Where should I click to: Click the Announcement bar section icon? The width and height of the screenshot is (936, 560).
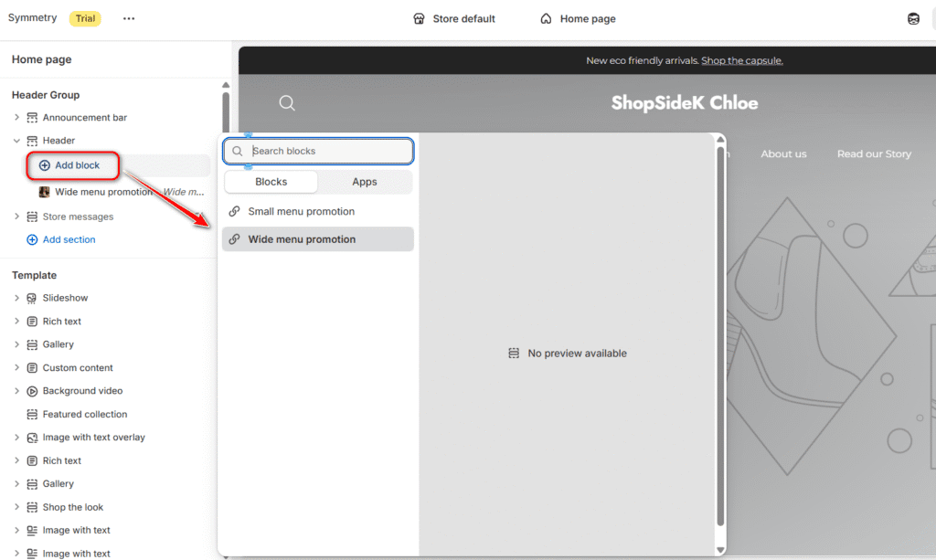[32, 118]
